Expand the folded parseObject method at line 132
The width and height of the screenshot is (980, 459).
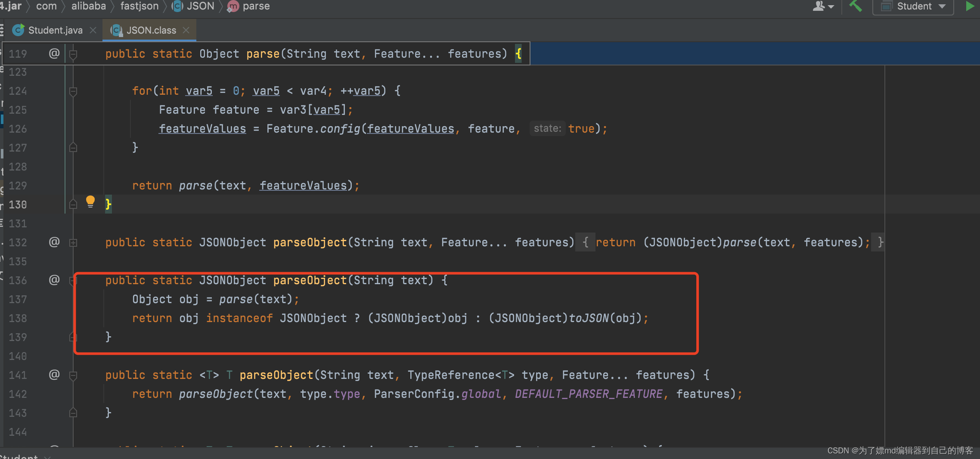[73, 243]
